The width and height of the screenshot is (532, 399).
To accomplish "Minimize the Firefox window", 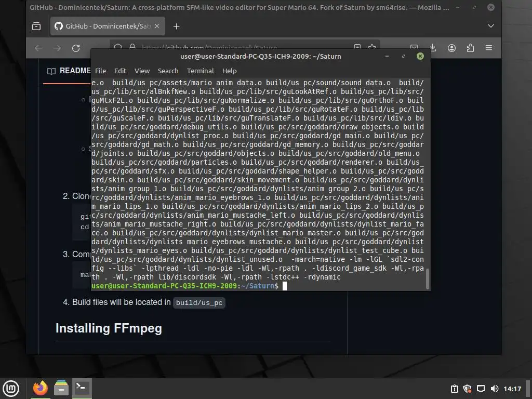I will [x=458, y=7].
